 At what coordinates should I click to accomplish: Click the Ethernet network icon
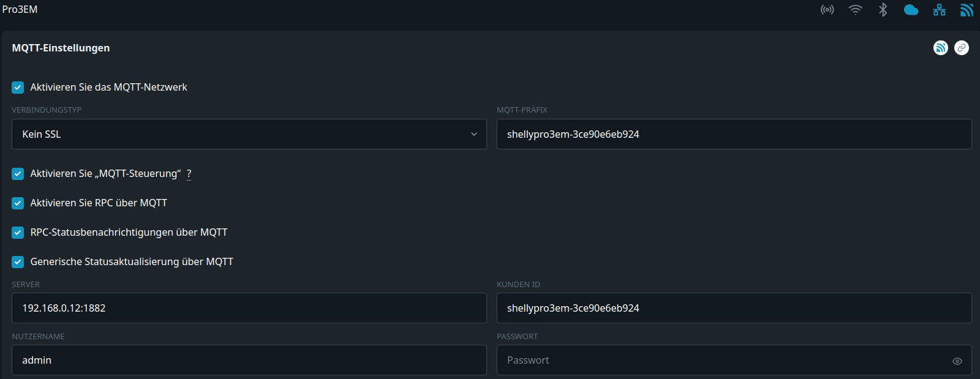[x=939, y=10]
